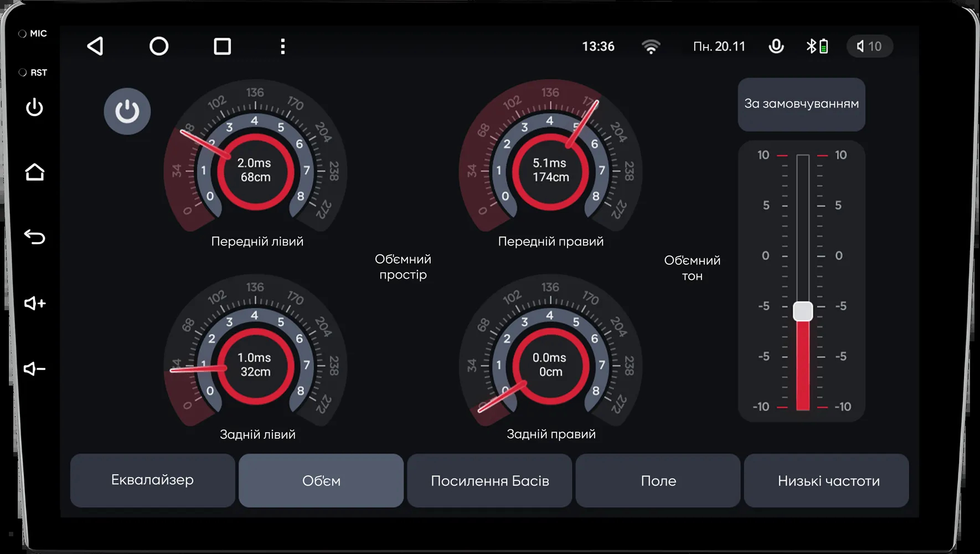Tap the volume 10 indicator pill

click(x=869, y=46)
